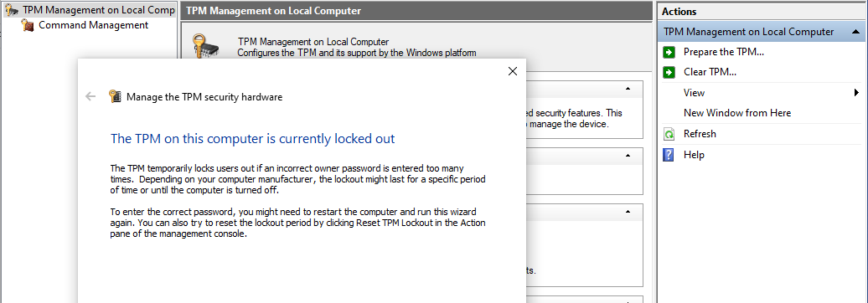868x303 pixels.
Task: Expand the View submenu arrow
Action: click(857, 92)
